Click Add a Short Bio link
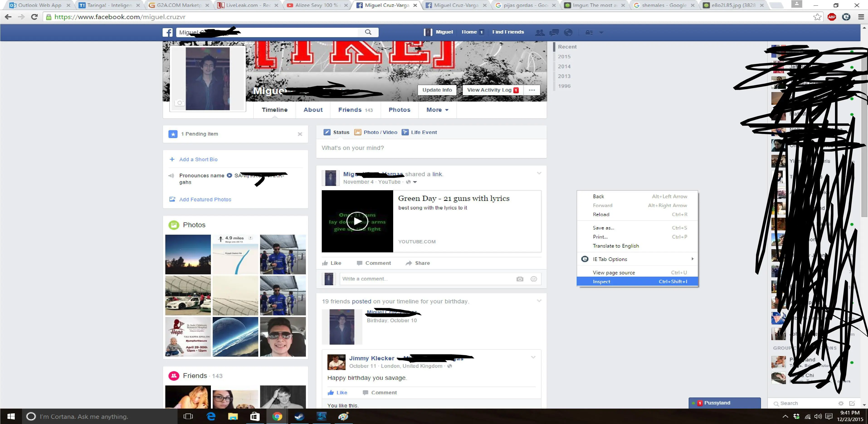The image size is (868, 424). (x=198, y=159)
